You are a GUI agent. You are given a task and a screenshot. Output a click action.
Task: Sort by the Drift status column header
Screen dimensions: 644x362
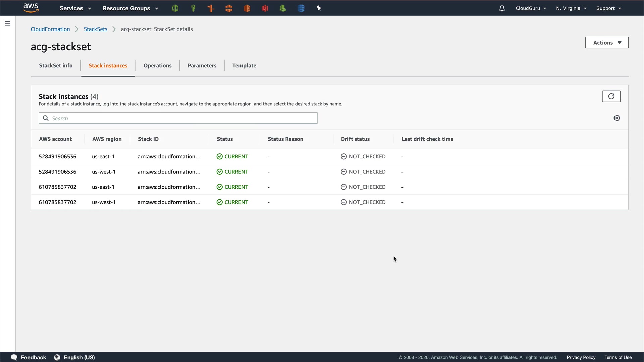[355, 139]
